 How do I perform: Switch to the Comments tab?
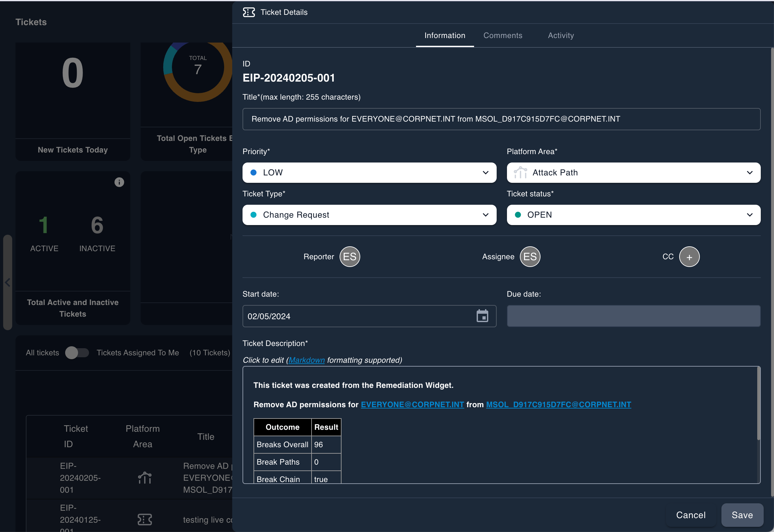click(503, 35)
